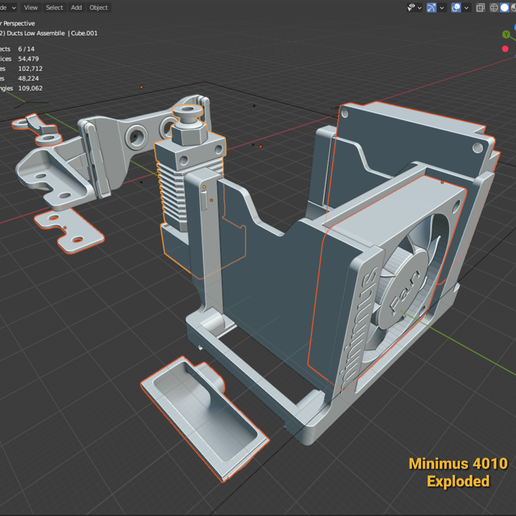Expand the object visibility dropdown arrow
The height and width of the screenshot is (516, 516).
click(420, 8)
